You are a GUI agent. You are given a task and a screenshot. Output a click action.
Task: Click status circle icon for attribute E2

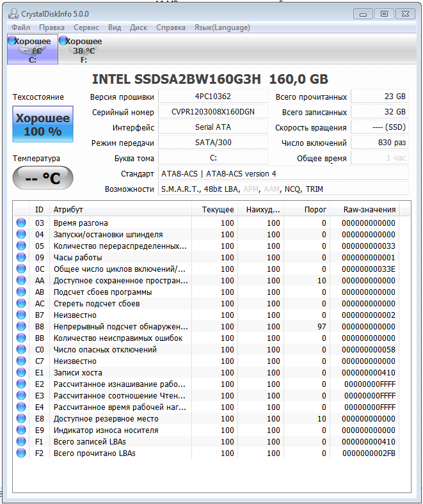click(x=21, y=384)
